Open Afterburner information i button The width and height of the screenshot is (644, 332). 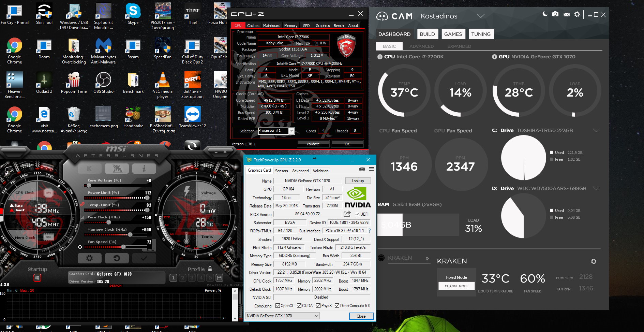tap(144, 168)
